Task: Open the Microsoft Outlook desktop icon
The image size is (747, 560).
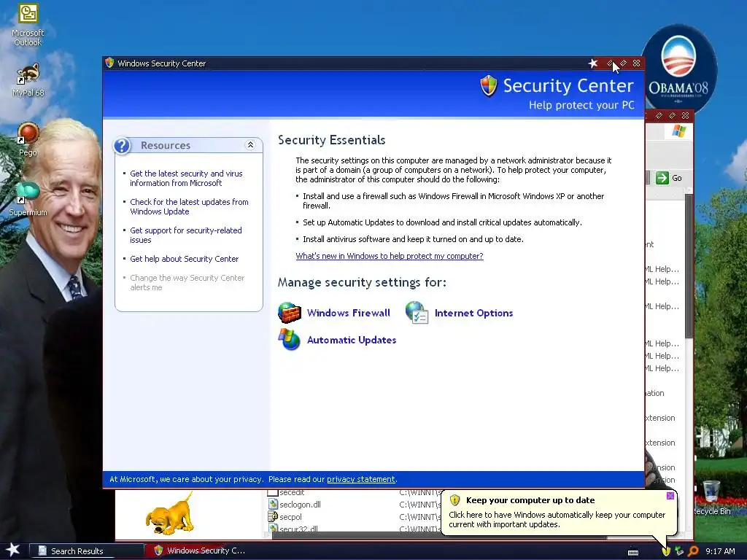Action: 28,25
